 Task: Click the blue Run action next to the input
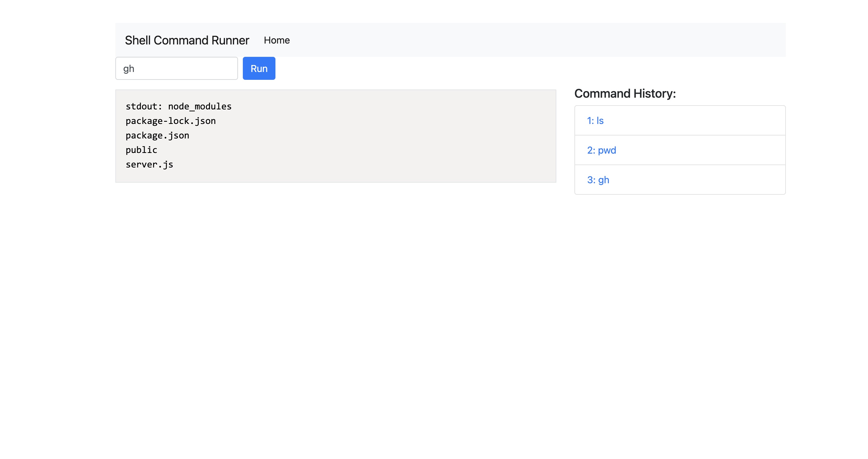(259, 68)
